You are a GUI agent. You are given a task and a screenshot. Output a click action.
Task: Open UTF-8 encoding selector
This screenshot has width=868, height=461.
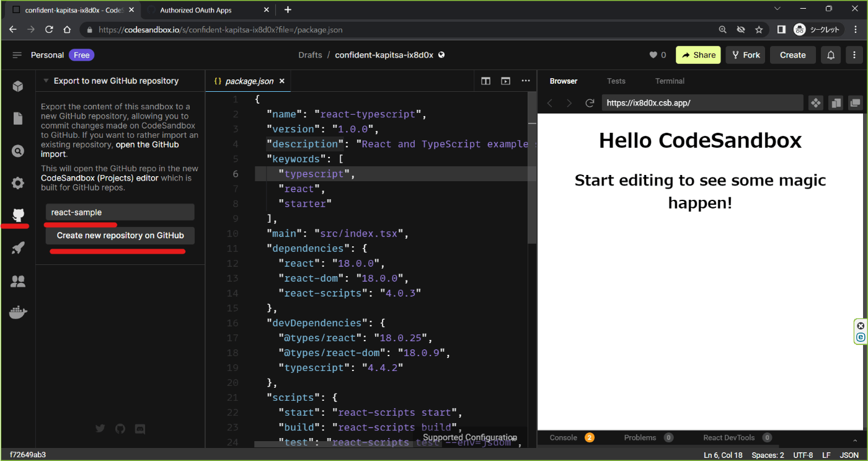pos(803,455)
